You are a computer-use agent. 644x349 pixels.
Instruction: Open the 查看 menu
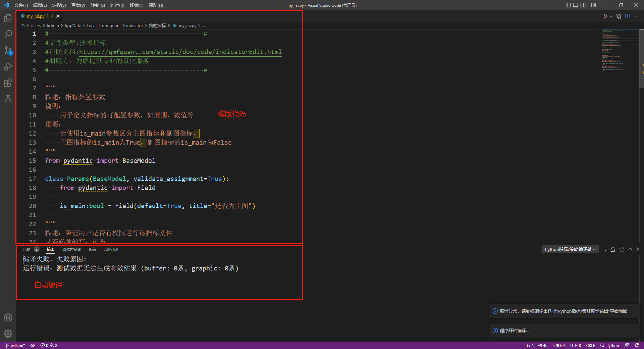(78, 5)
